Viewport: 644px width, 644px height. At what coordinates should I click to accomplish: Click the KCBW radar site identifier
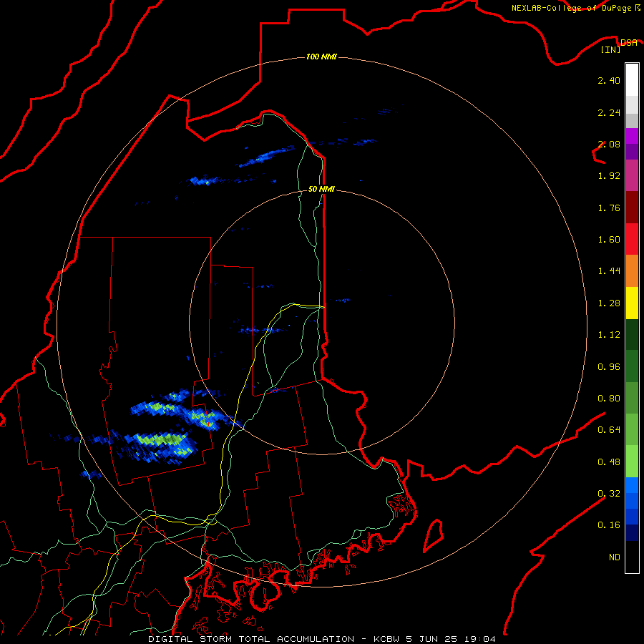click(387, 639)
